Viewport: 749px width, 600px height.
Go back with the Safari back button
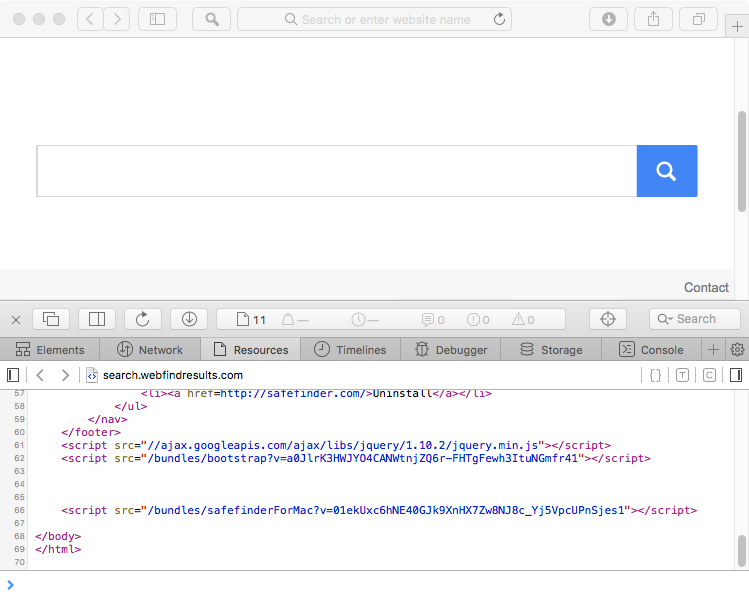point(90,19)
